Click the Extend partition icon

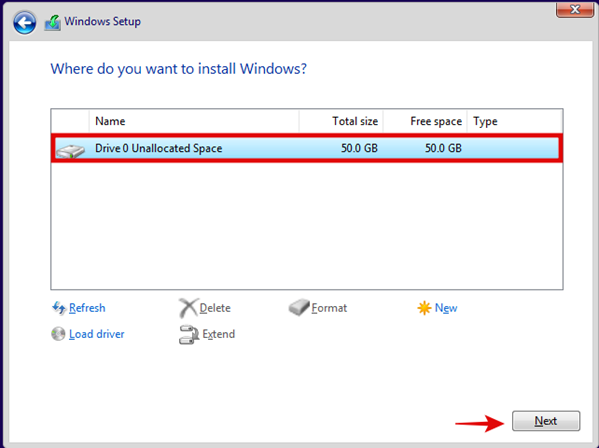(x=189, y=334)
